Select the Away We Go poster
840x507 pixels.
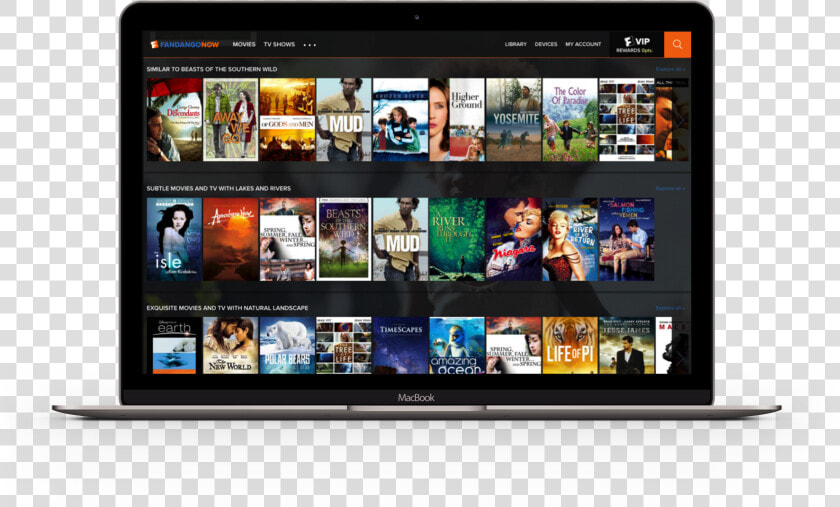click(230, 120)
